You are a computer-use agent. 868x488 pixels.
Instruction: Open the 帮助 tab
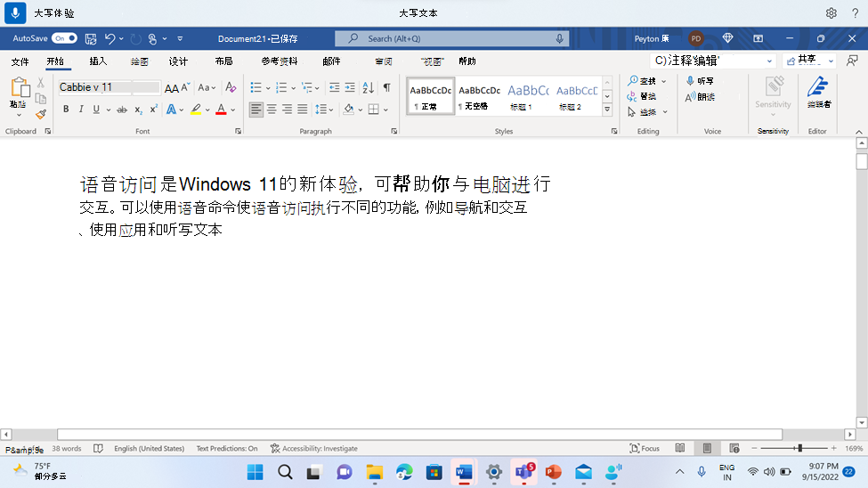467,61
